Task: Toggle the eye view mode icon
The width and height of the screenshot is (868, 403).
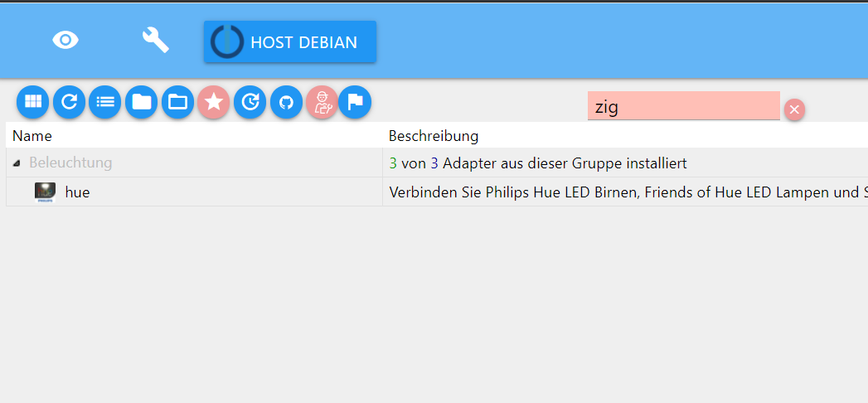Action: coord(65,40)
